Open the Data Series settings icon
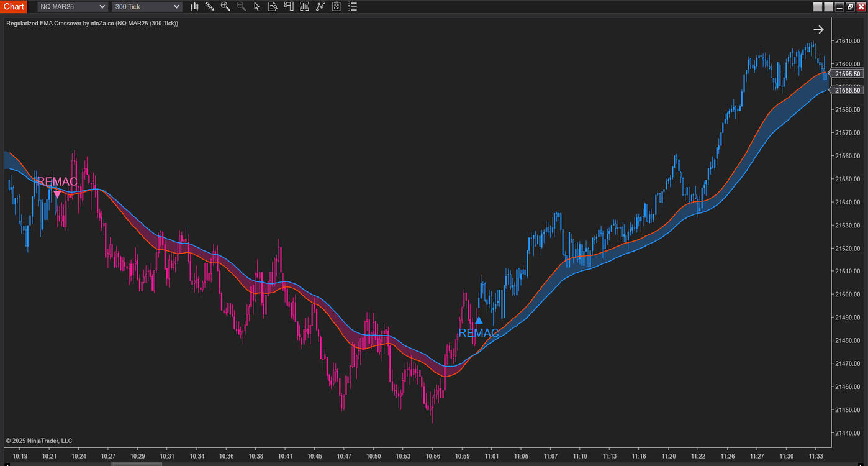868x466 pixels. point(304,7)
